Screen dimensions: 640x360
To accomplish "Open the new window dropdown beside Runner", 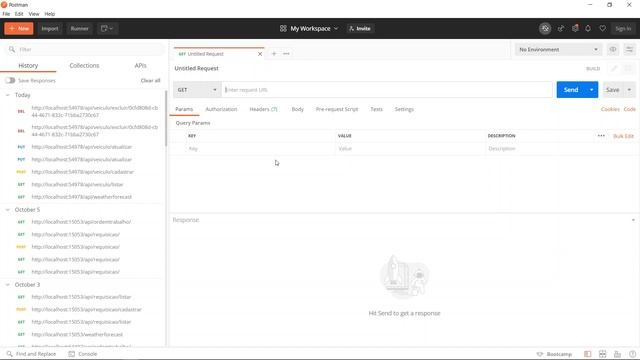I will 107,29.
